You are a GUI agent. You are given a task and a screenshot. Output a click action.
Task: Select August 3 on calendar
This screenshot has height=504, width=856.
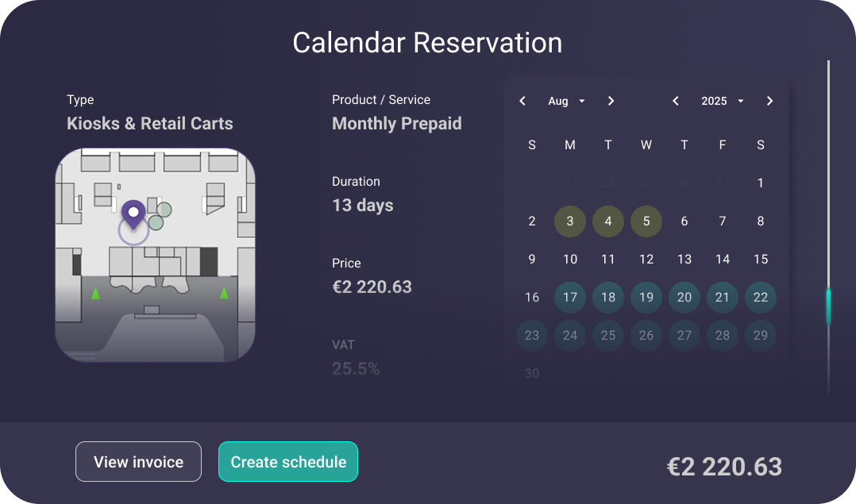click(570, 221)
